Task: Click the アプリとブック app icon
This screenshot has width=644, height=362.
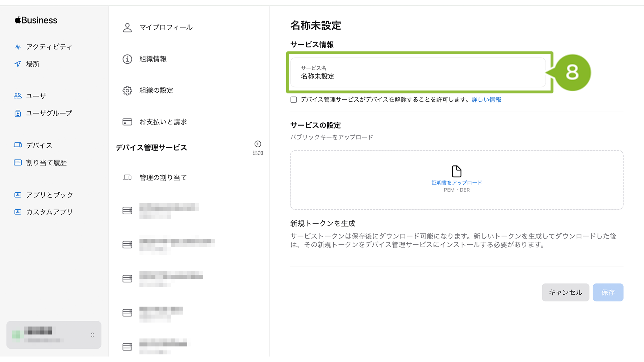Action: tap(18, 195)
